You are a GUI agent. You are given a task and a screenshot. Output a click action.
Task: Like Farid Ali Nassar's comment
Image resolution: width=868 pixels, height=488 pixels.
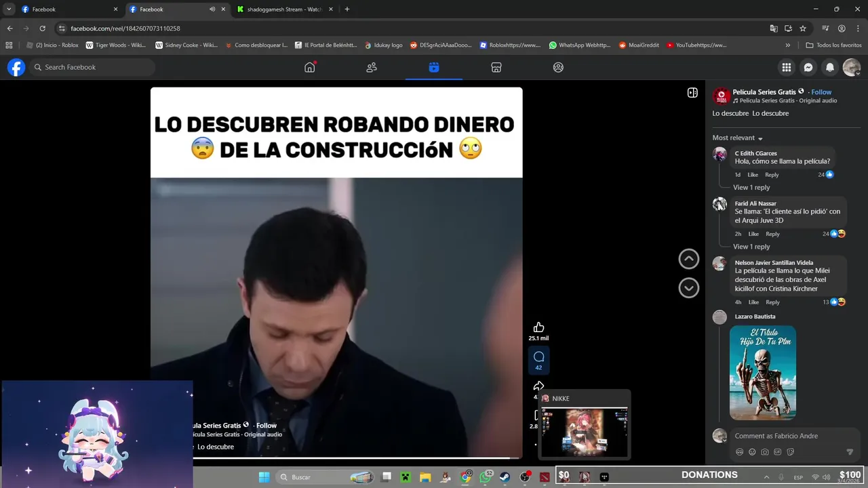[x=753, y=234]
